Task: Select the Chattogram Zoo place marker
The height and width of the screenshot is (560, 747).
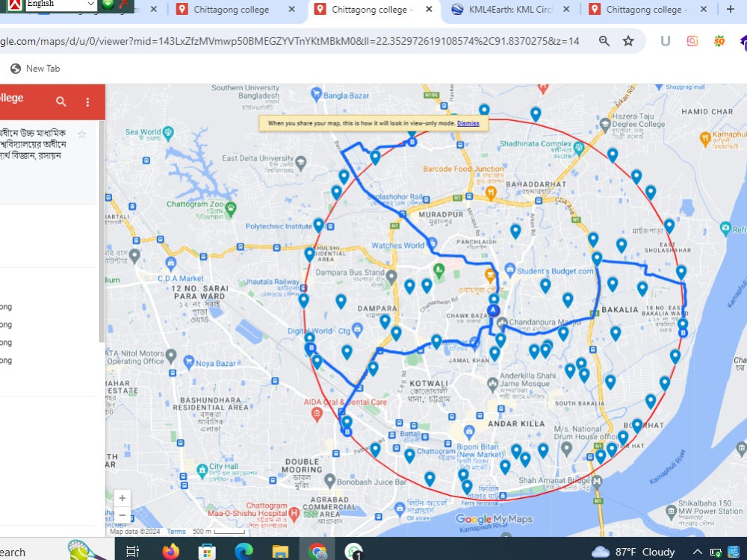Action: pos(231,208)
